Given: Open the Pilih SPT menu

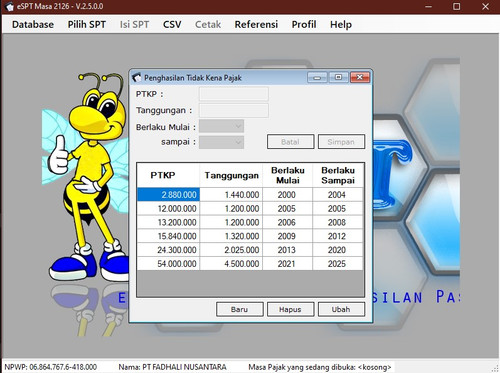Looking at the screenshot, I should point(87,24).
